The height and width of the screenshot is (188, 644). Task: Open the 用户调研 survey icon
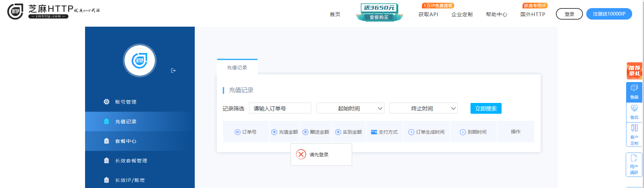coord(634,164)
